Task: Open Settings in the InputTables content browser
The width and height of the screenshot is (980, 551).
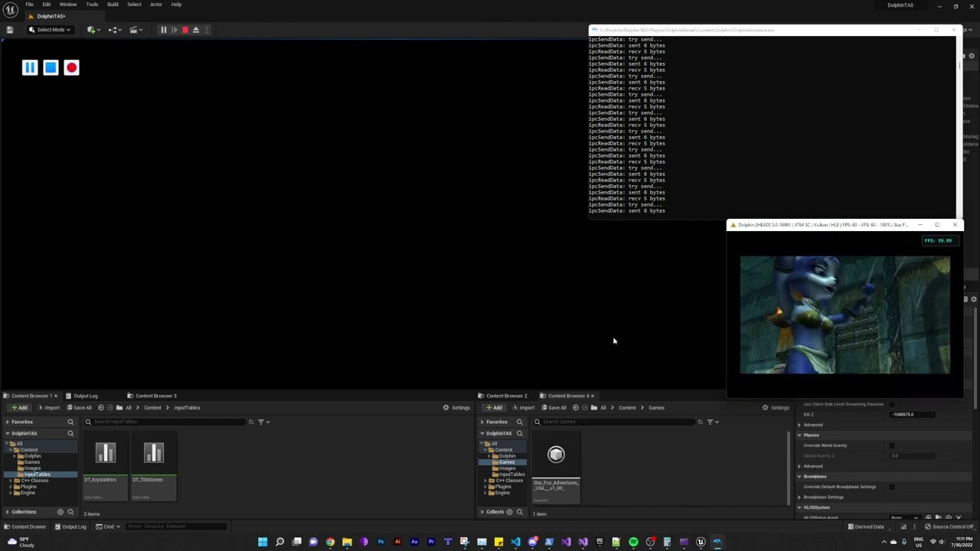Action: 456,408
